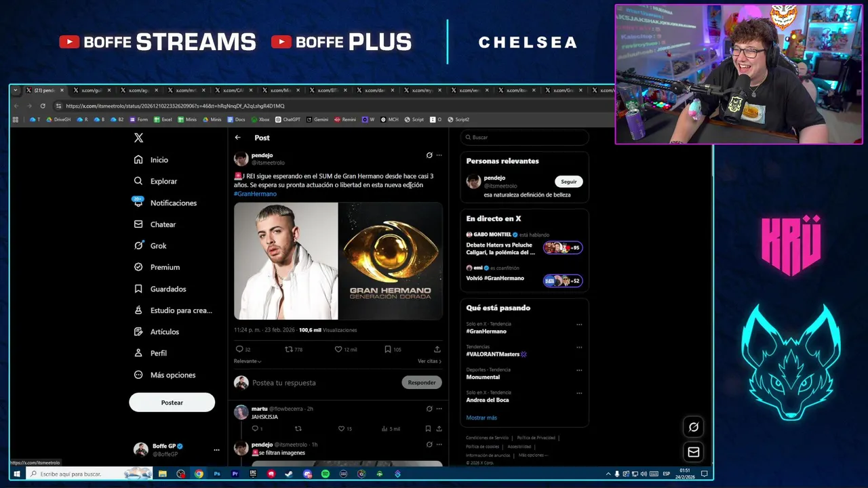Open more options for Monumental trend
The image size is (868, 488).
pos(579,370)
